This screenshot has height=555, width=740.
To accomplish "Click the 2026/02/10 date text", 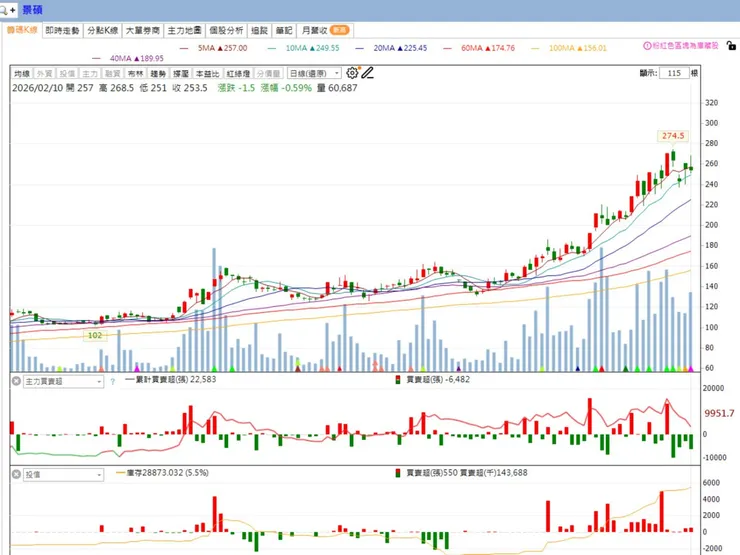I will click(x=36, y=88).
